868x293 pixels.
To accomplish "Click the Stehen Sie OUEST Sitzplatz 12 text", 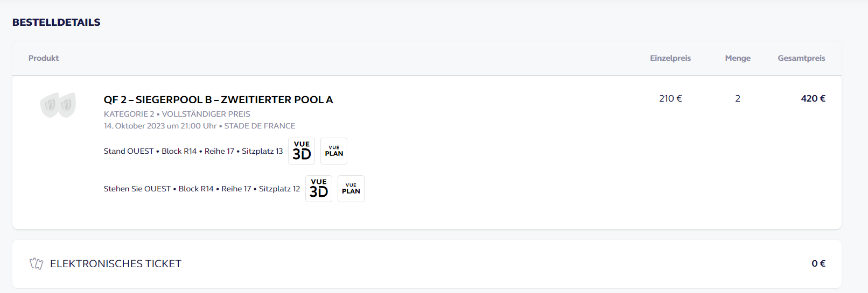I will (201, 189).
